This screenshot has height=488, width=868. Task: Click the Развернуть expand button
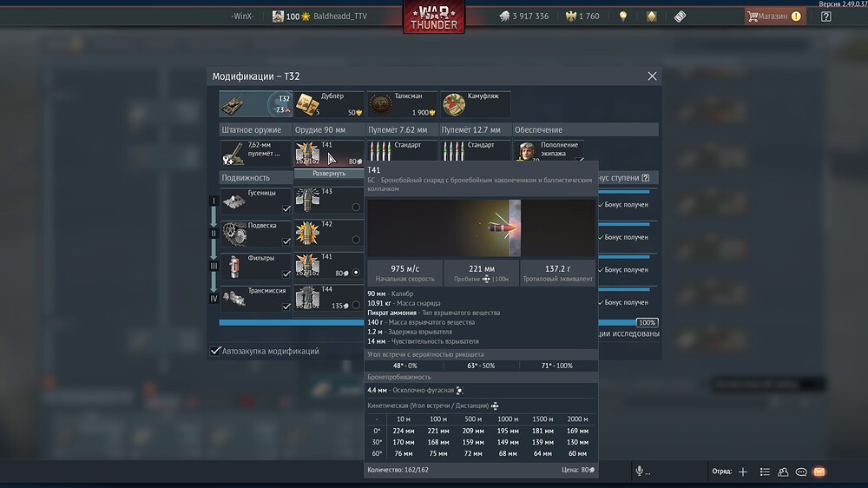tap(329, 174)
